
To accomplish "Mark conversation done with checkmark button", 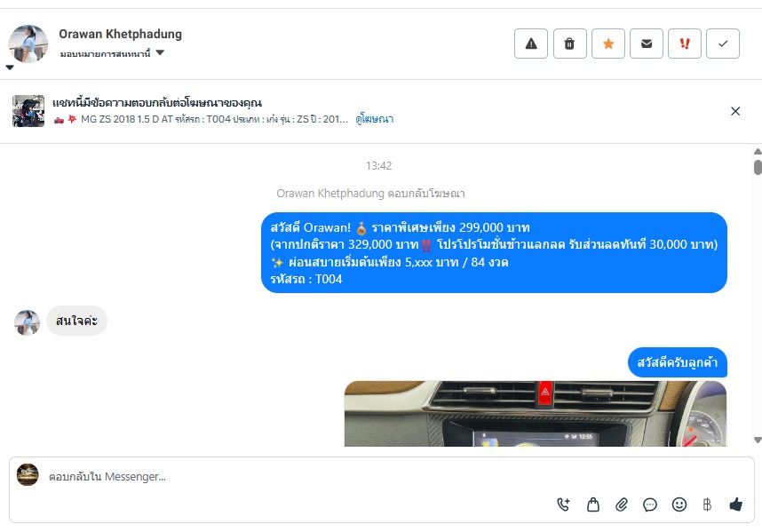I will (723, 44).
